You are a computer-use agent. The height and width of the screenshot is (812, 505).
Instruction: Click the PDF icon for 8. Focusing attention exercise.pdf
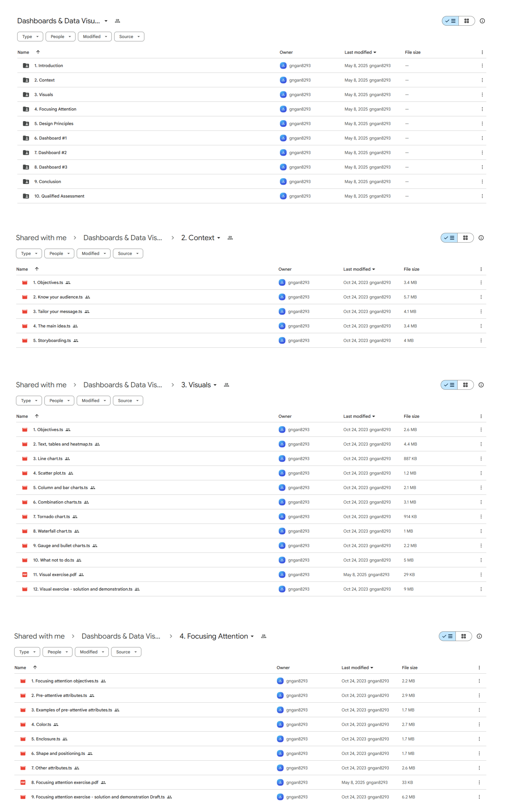(23, 782)
